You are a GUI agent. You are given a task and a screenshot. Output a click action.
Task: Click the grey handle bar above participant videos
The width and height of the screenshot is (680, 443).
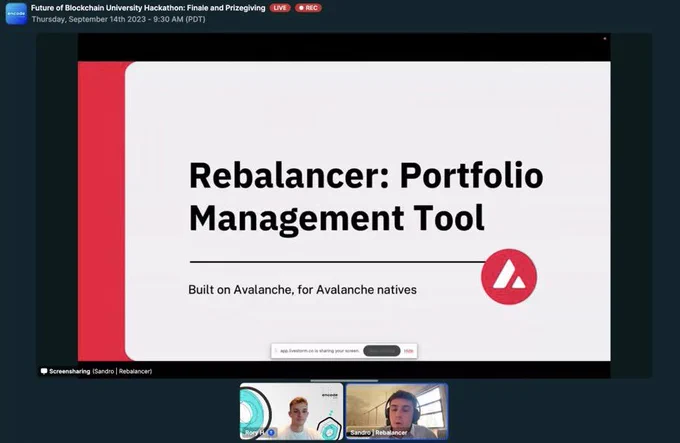pyautogui.click(x=344, y=381)
